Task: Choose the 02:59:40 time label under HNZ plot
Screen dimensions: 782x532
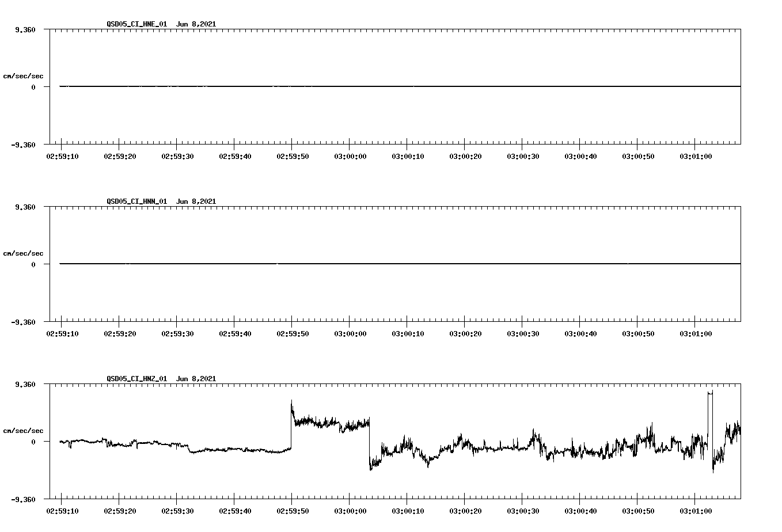Action: [235, 511]
